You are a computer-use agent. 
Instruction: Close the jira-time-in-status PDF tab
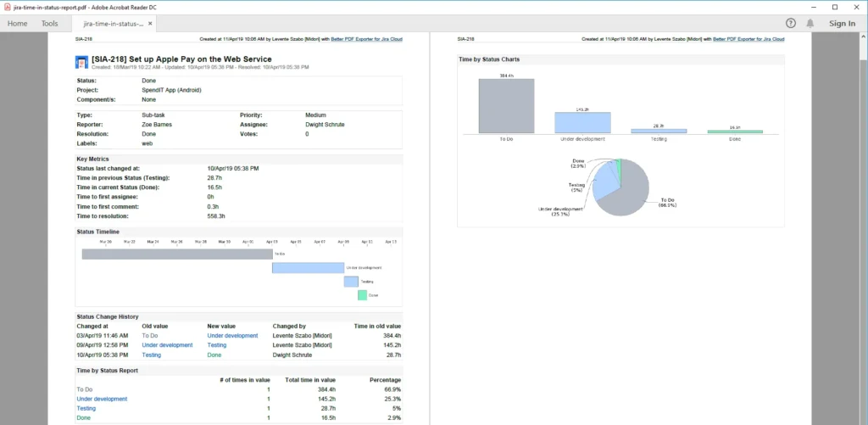(150, 24)
